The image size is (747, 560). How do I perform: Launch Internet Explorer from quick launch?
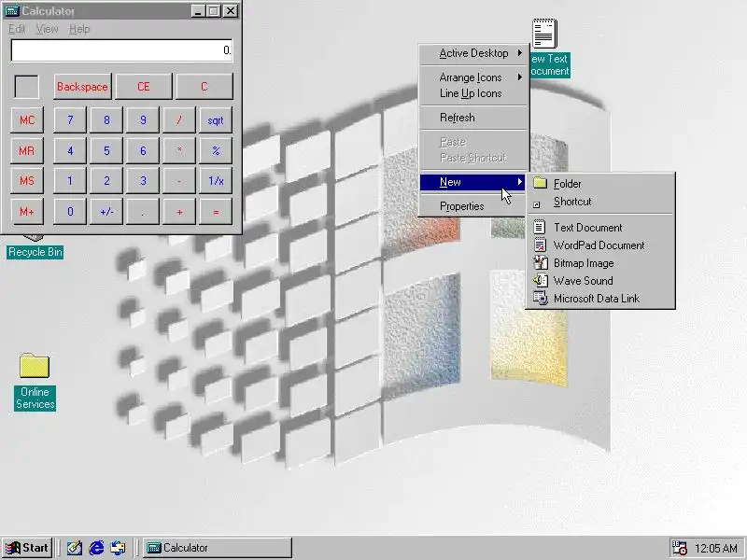(96, 548)
